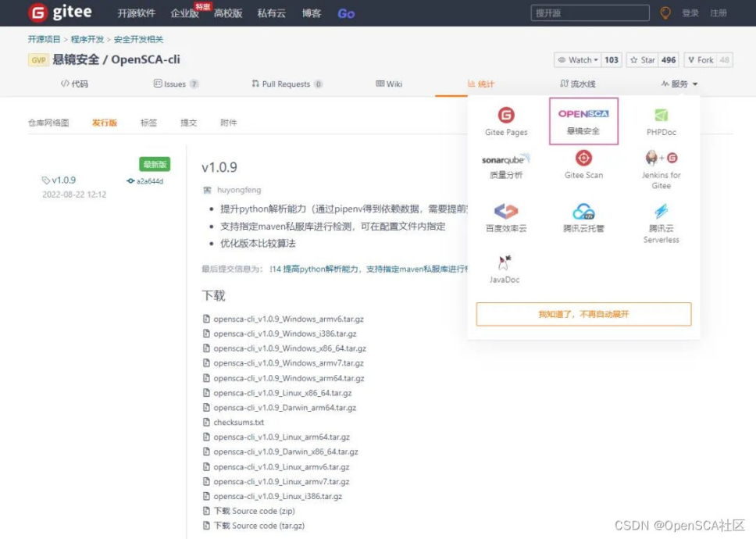Download opensca-cli_v1.0.9_Linux_x86_64.tar.gz
This screenshot has height=539, width=756.
pyautogui.click(x=283, y=393)
